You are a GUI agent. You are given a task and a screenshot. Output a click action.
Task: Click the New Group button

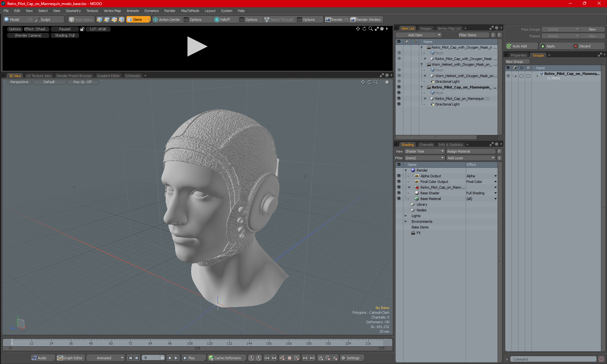[517, 62]
